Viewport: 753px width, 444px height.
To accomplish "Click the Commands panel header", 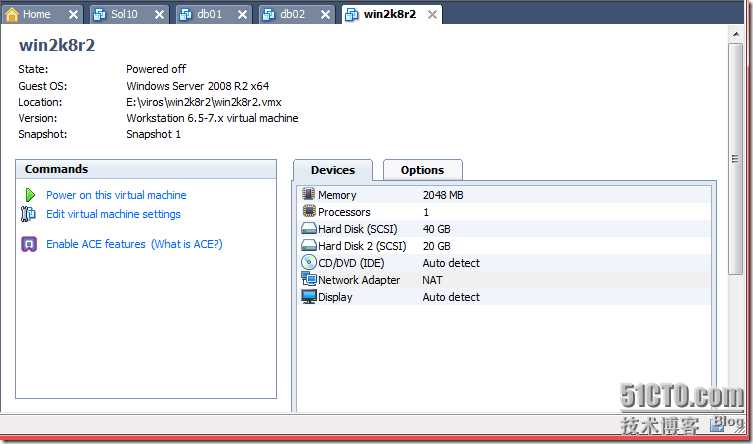I will (x=146, y=169).
